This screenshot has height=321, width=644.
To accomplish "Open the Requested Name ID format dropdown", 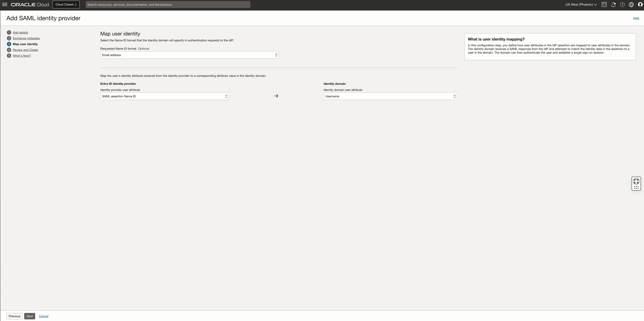I will point(189,55).
